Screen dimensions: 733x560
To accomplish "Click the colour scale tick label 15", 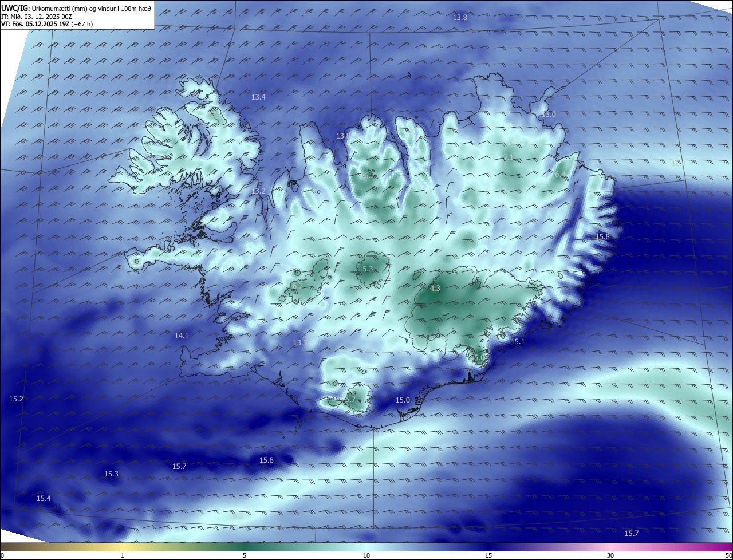I will (x=488, y=555).
